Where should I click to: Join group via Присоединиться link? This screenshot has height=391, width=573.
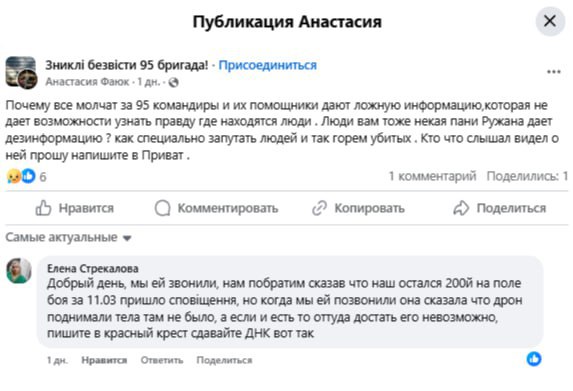(267, 65)
